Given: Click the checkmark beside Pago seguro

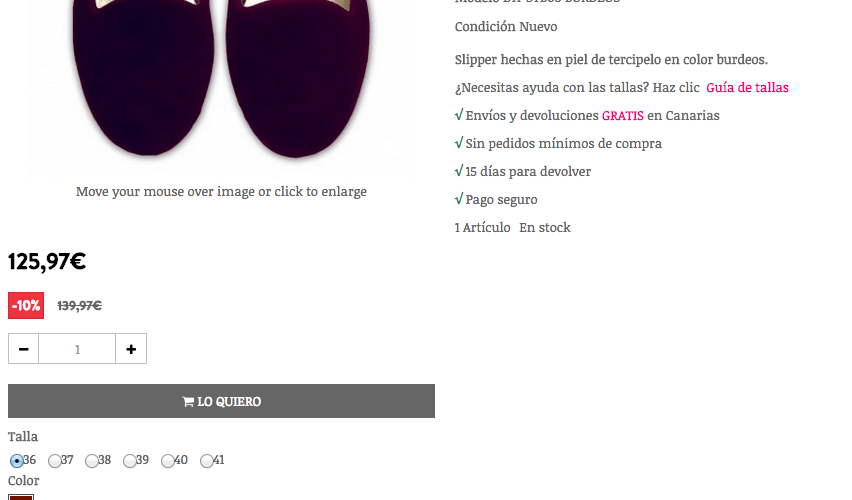Looking at the screenshot, I should pyautogui.click(x=459, y=198).
